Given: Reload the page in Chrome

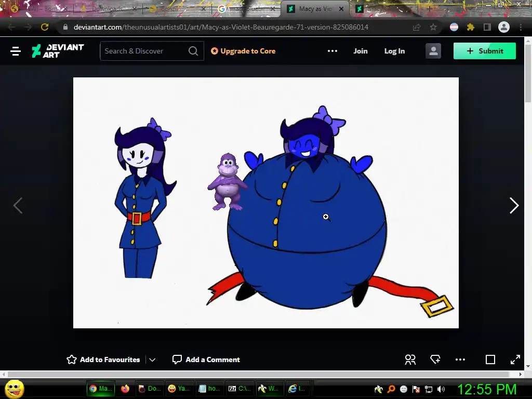Looking at the screenshot, I should [45, 27].
